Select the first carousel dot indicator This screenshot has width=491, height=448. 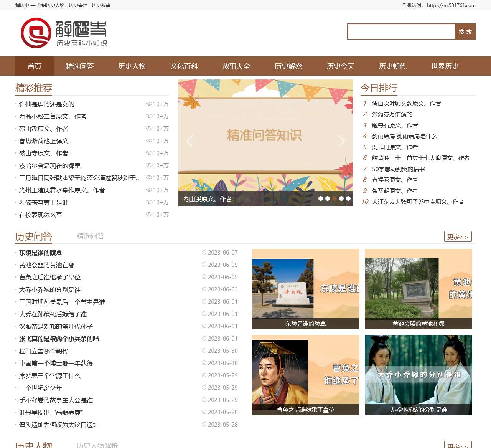point(321,198)
